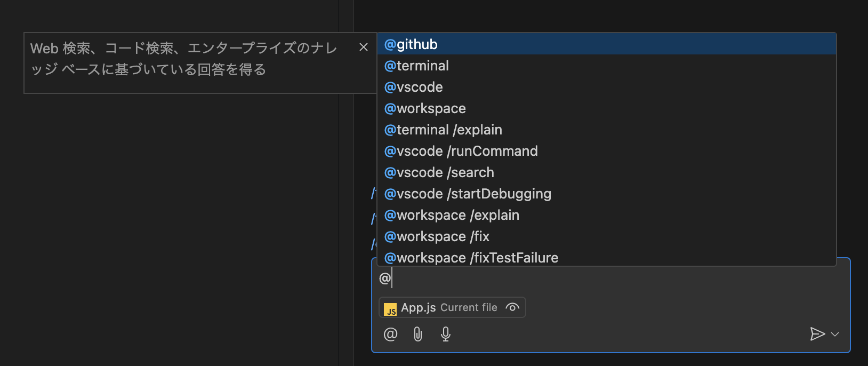
Task: Toggle App.js current file visibility eye
Action: pos(512,307)
